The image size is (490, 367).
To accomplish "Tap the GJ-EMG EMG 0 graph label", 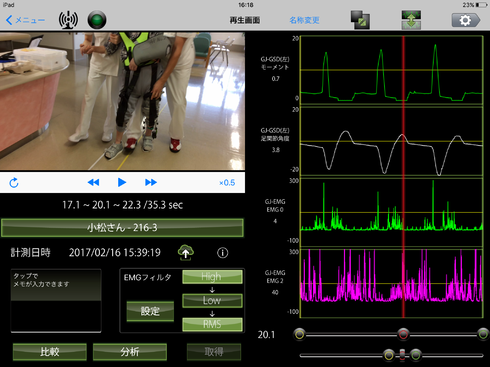I will point(275,206).
